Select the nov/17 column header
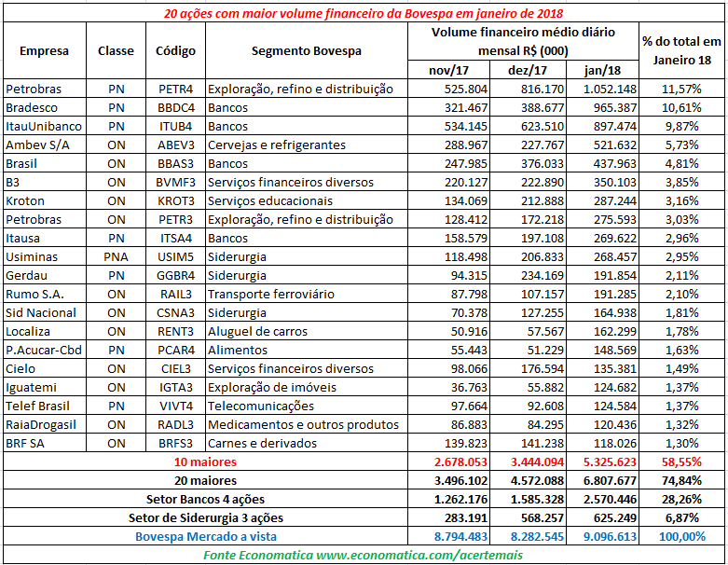This screenshot has height=565, width=728. tap(448, 70)
